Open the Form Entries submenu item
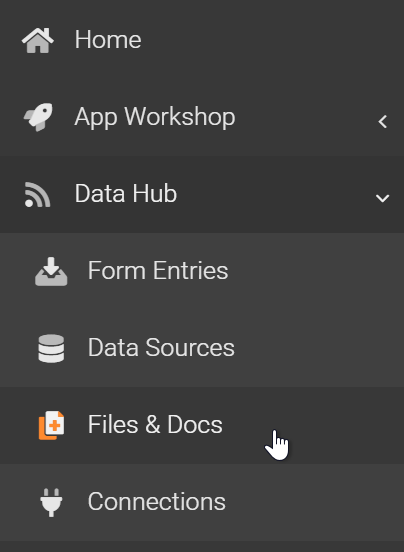The height and width of the screenshot is (552, 404). [x=158, y=271]
